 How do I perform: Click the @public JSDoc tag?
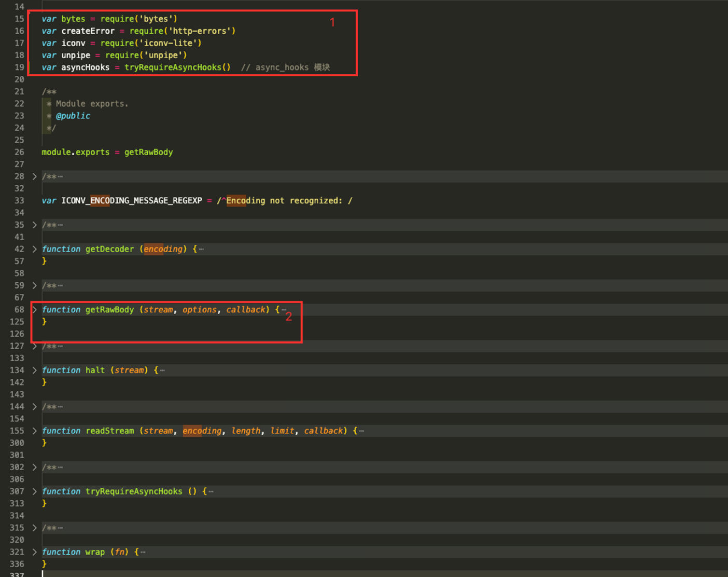point(73,116)
